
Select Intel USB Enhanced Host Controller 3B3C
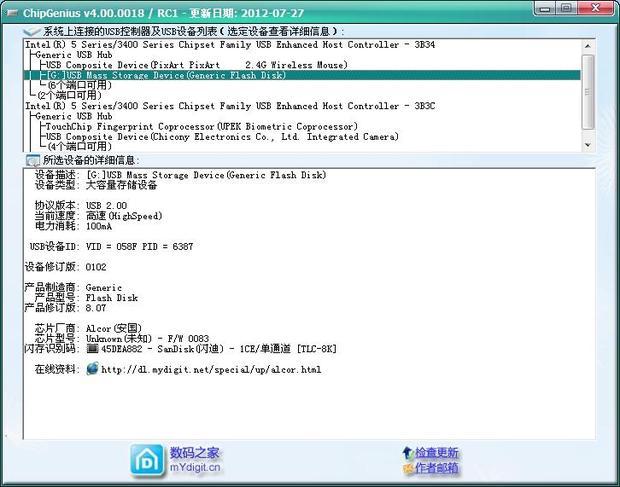tap(230, 106)
